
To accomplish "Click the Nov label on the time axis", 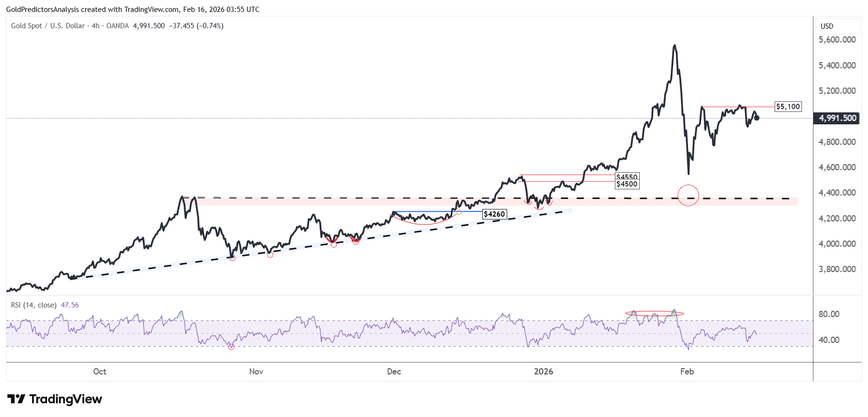I will pos(256,372).
